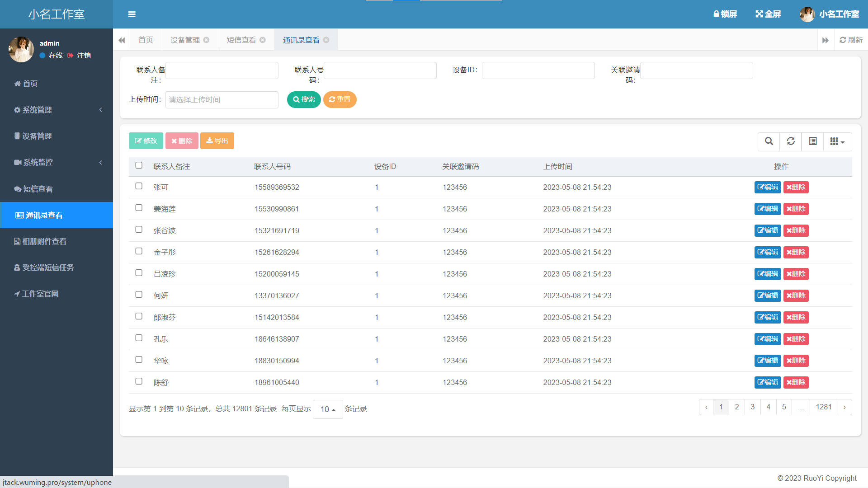Image resolution: width=868 pixels, height=488 pixels.
Task: Click the admin profile picture in sidebar
Action: [x=21, y=49]
